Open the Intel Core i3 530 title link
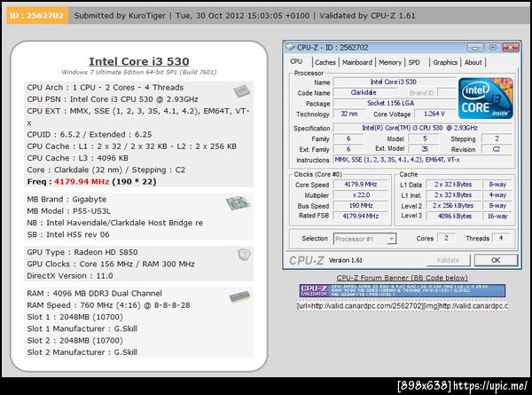Viewport: 532px width, 395px height. (139, 61)
